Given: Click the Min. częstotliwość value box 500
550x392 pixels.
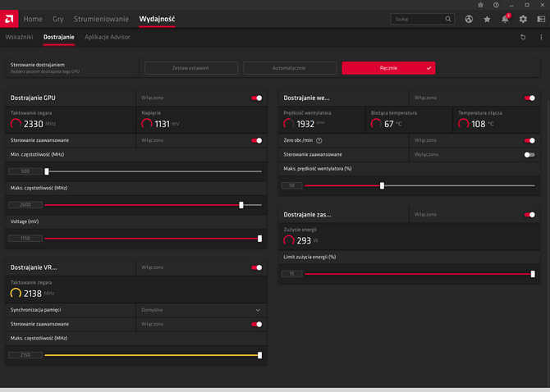Looking at the screenshot, I should [x=25, y=171].
